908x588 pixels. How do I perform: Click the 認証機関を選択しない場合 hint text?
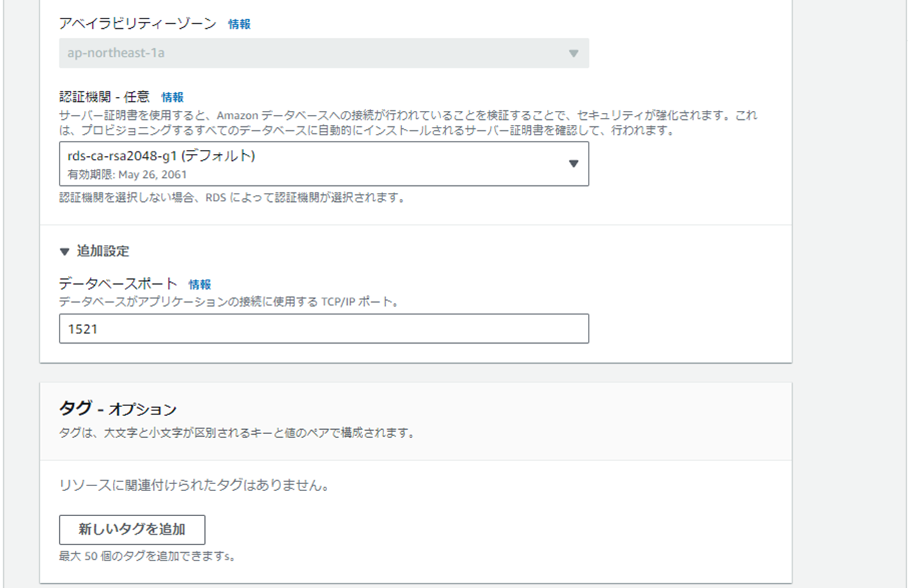pos(232,198)
